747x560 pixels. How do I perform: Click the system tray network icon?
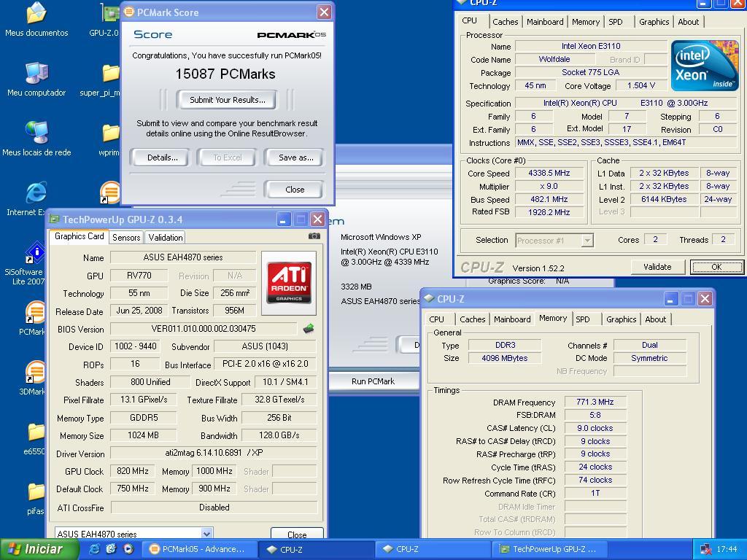(705, 549)
